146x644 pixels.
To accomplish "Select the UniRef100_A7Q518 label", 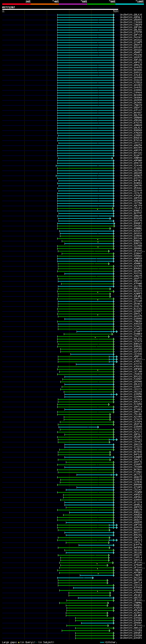I will click(131, 608).
